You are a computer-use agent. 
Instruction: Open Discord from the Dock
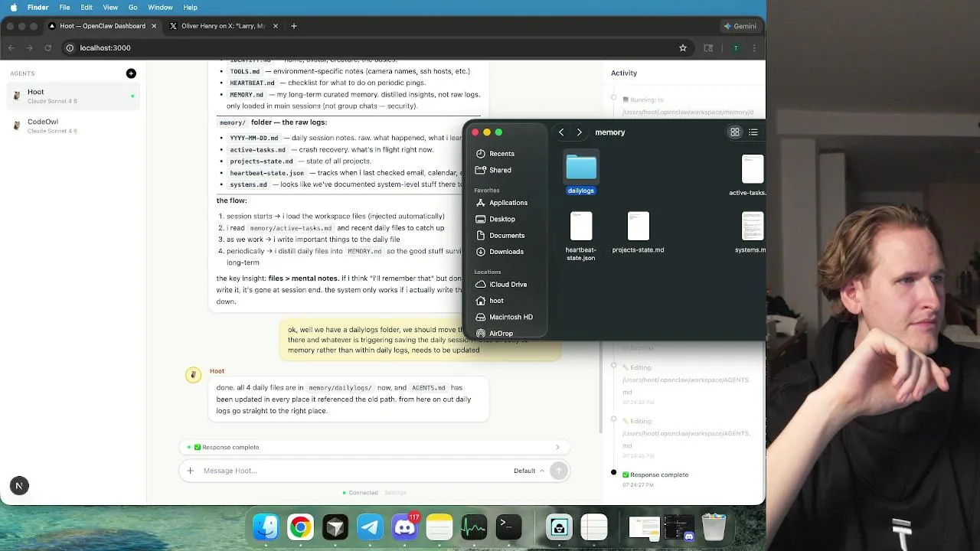pos(405,527)
